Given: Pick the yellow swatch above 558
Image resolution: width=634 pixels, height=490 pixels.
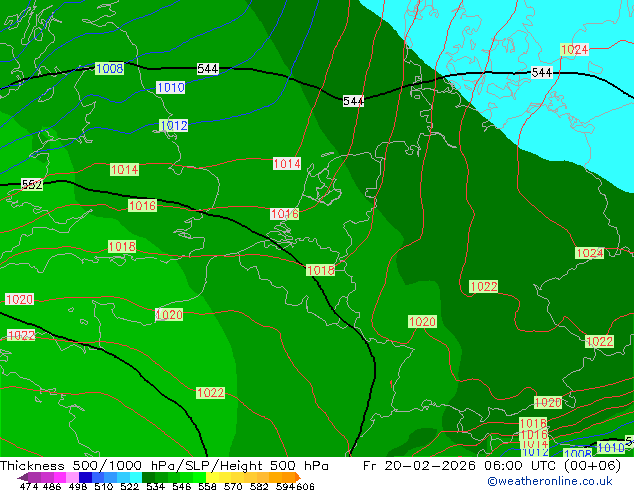Looking at the screenshot, I should pyautogui.click(x=212, y=477).
